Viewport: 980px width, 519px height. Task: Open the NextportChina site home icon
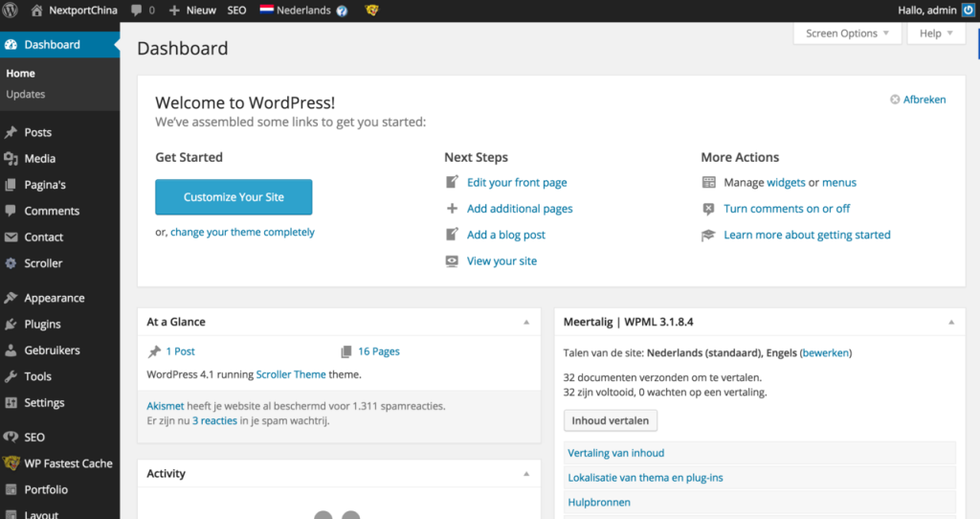37,10
